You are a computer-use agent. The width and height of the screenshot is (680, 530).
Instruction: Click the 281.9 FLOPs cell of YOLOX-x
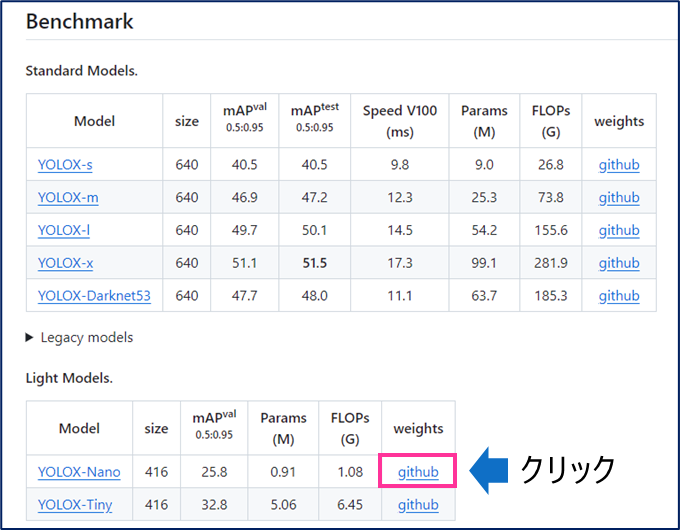(x=551, y=263)
